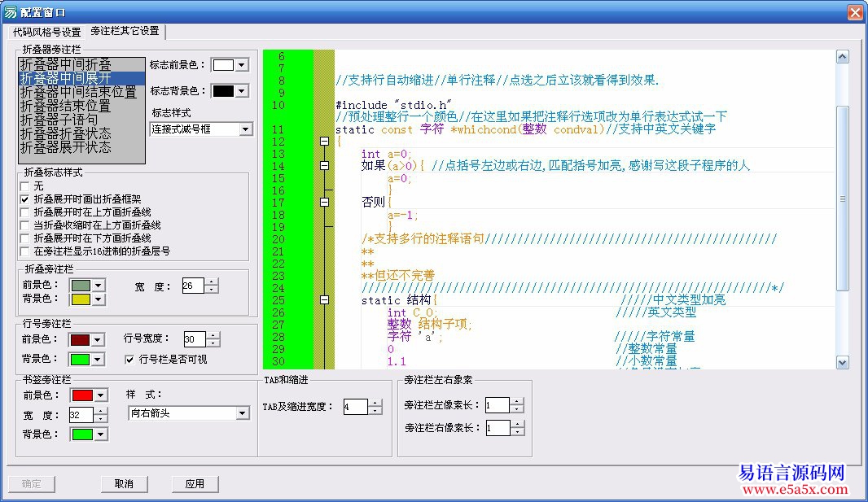
Task: Select the 旁注栏其它设置 tab
Action: tap(125, 31)
